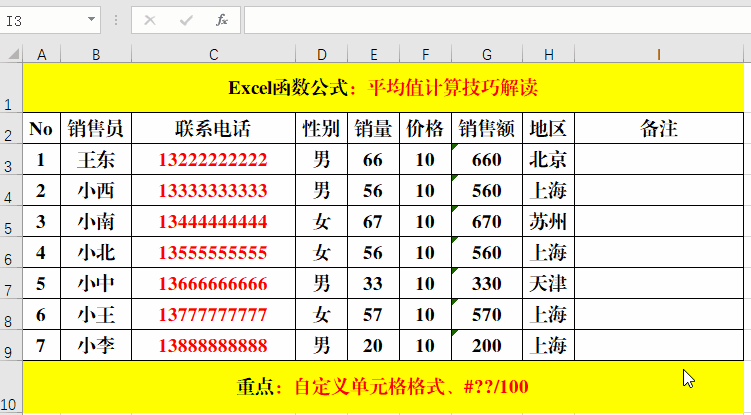Click the '性别' header cell
The image size is (751, 415).
point(321,128)
